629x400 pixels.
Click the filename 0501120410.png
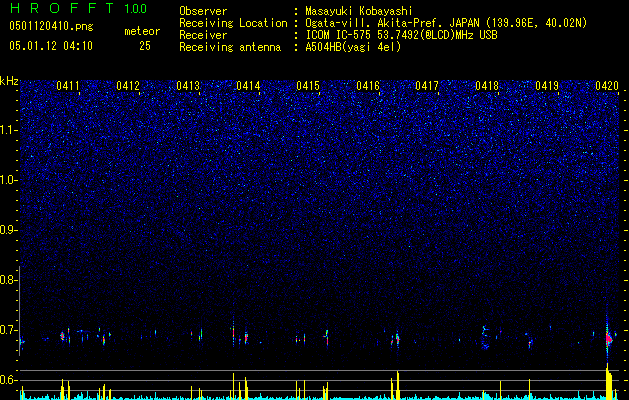point(51,27)
